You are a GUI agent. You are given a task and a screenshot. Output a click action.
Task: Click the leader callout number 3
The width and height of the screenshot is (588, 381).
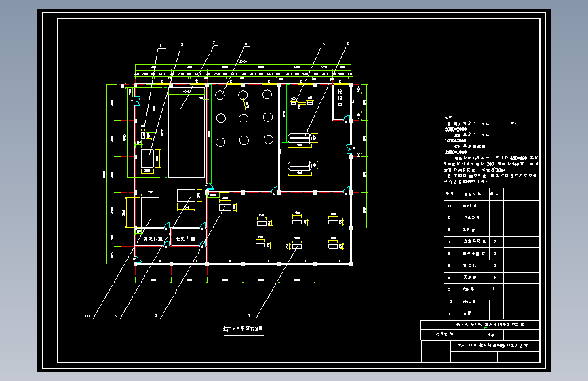[214, 43]
